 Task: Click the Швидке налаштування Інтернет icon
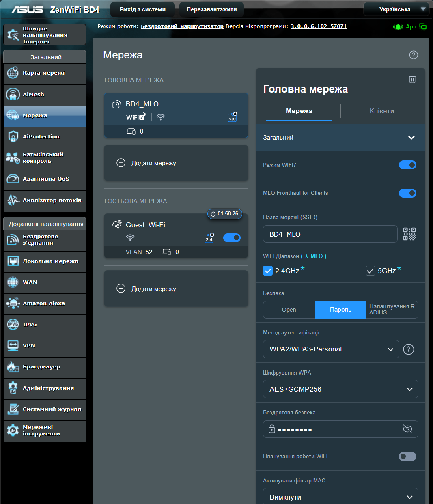click(x=13, y=35)
